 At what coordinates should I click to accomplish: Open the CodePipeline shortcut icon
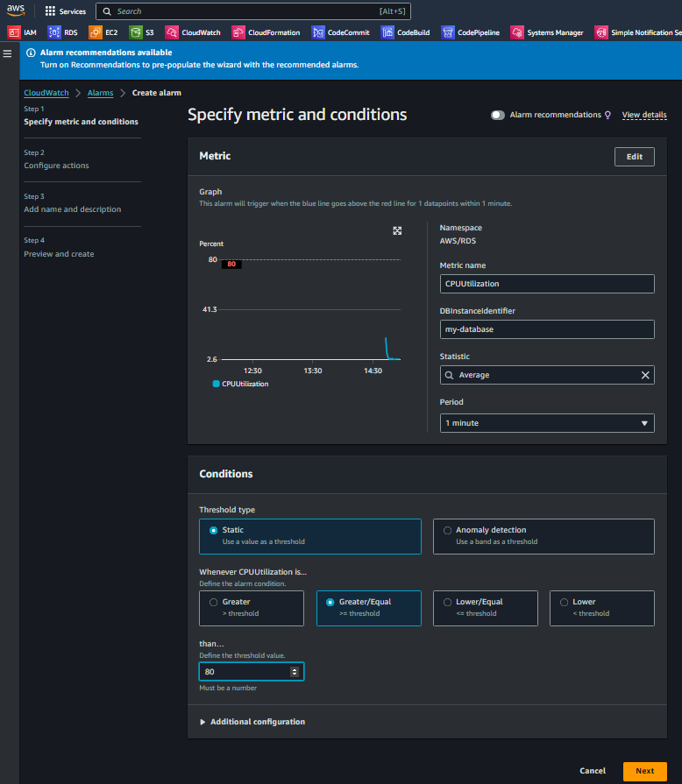(x=448, y=32)
